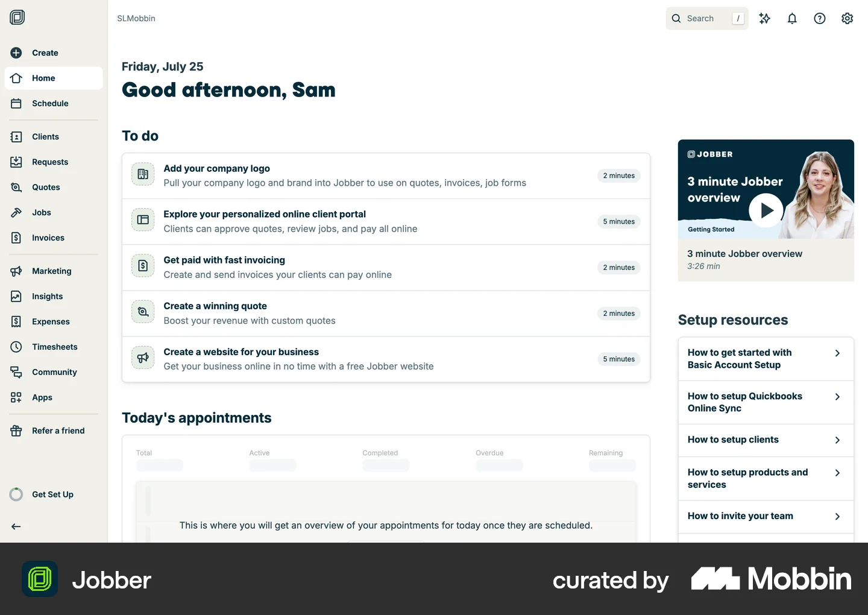Open the help question mark icon
This screenshot has height=615, width=868.
point(820,19)
